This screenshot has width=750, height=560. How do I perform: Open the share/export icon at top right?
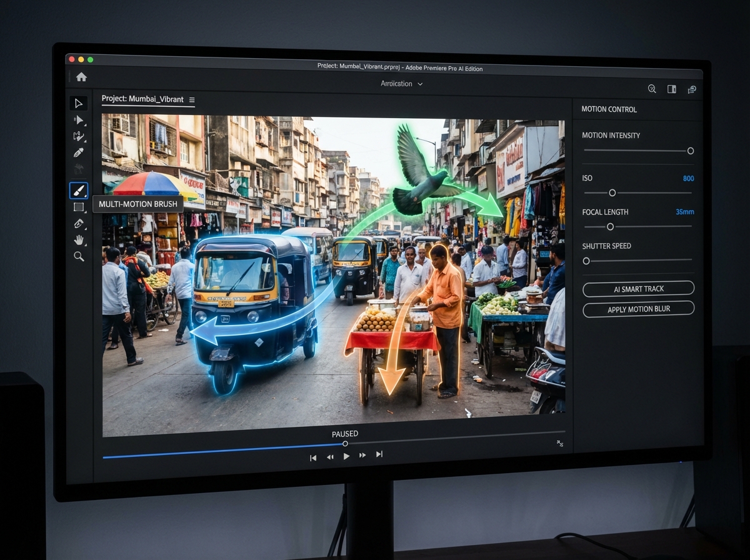point(692,90)
